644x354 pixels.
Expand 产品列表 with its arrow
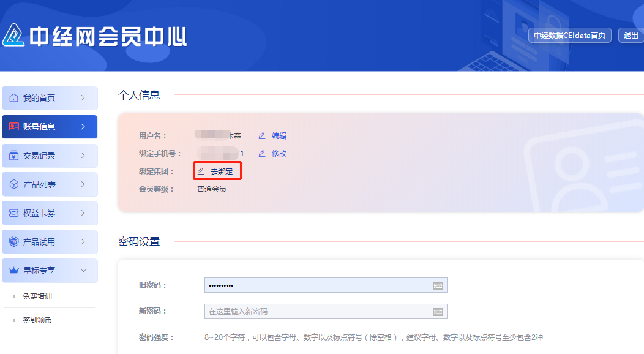(x=83, y=184)
